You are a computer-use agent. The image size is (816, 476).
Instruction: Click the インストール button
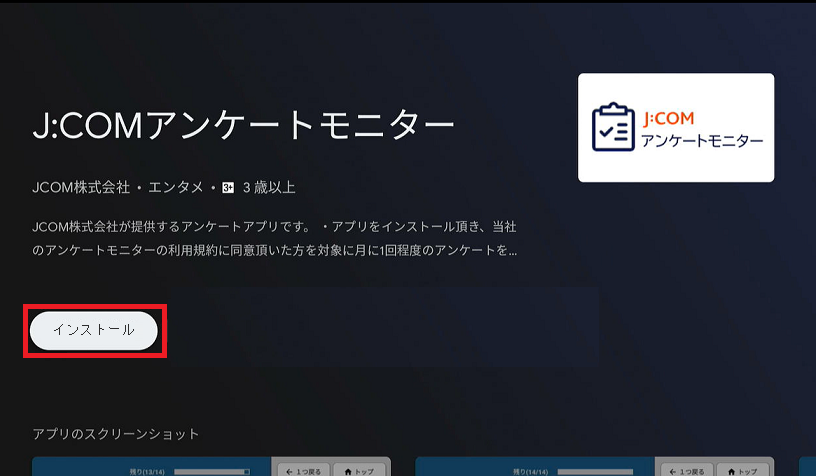[x=94, y=330]
